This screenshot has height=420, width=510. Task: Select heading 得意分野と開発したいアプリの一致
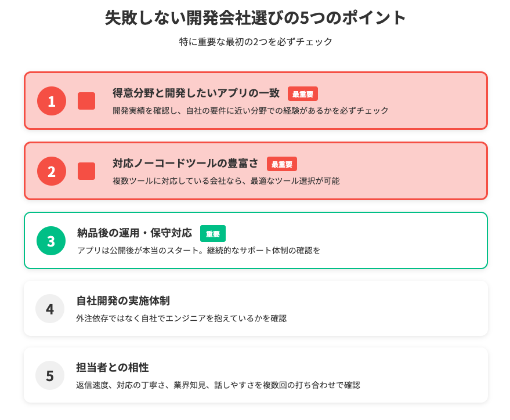point(196,93)
